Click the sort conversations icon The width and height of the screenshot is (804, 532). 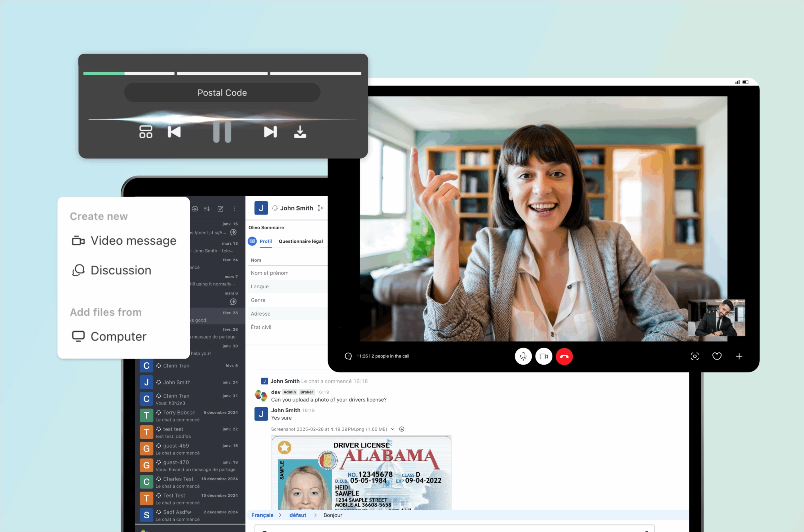point(207,209)
